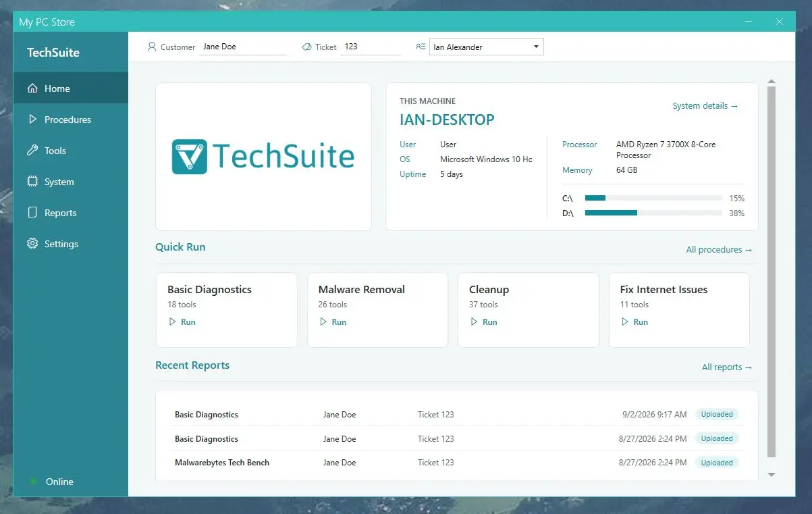
Task: Click the C:\ drive usage bar
Action: 653,198
